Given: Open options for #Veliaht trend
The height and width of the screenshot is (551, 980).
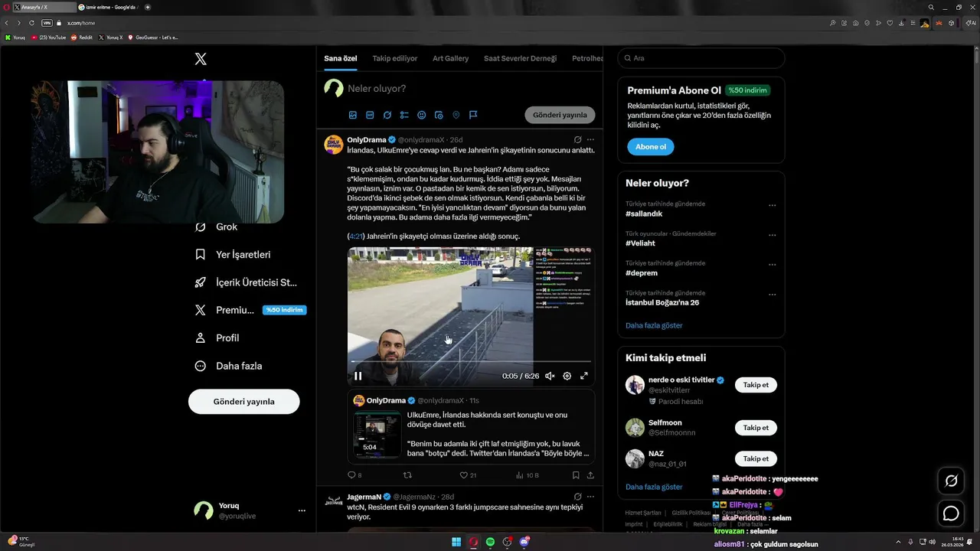Looking at the screenshot, I should [772, 235].
